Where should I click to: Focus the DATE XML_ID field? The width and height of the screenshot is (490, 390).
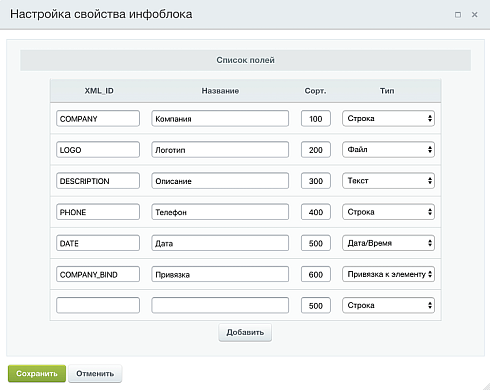point(98,243)
